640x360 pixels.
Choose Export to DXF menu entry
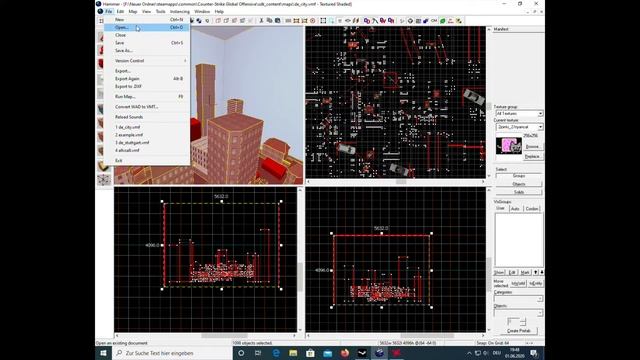(147, 87)
